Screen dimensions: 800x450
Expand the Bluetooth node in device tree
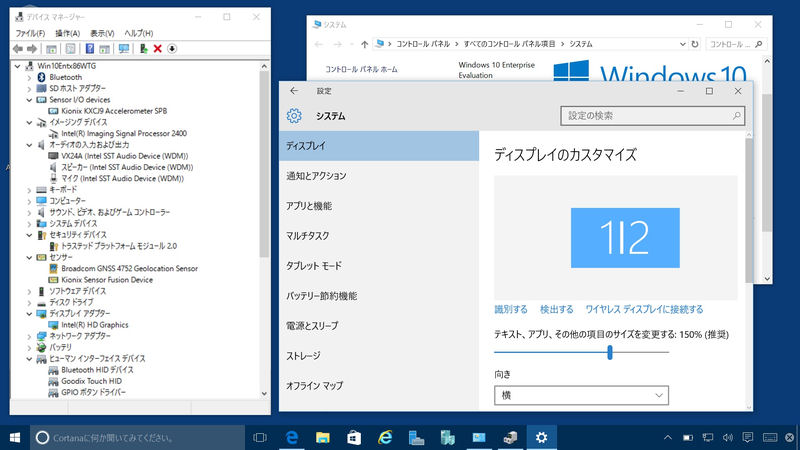[x=29, y=77]
